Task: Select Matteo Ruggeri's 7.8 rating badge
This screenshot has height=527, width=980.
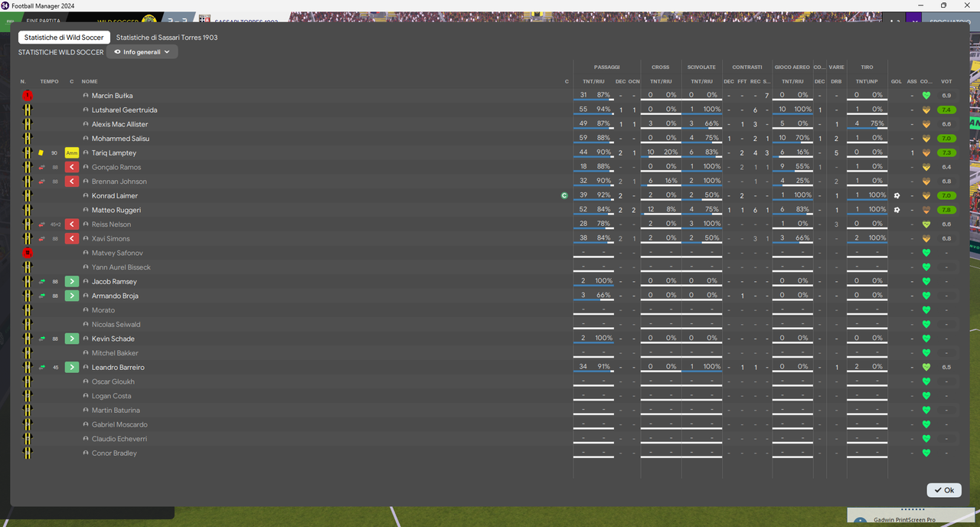Action: coord(946,210)
